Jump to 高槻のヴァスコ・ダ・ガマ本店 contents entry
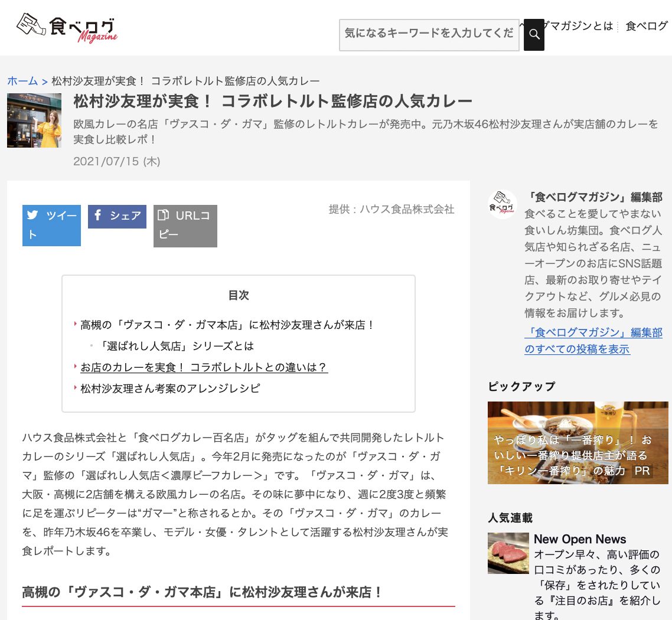This screenshot has width=672, height=620. [227, 325]
